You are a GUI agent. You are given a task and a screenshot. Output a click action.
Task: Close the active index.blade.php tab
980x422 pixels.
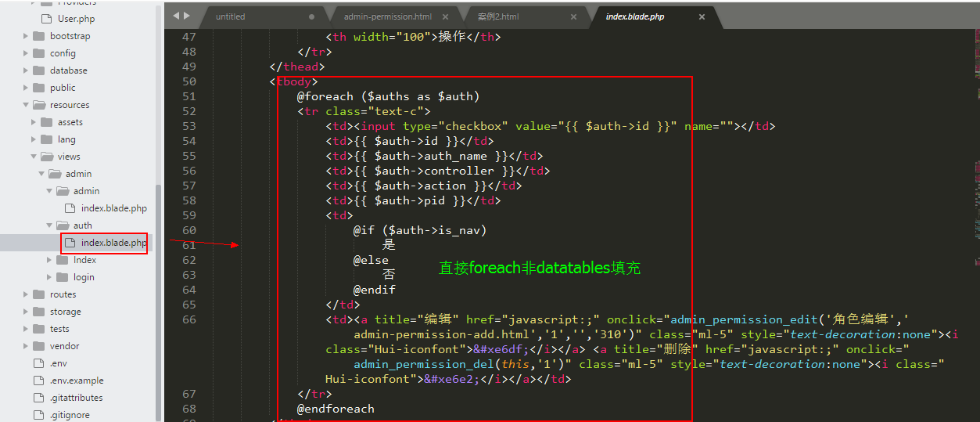(702, 16)
